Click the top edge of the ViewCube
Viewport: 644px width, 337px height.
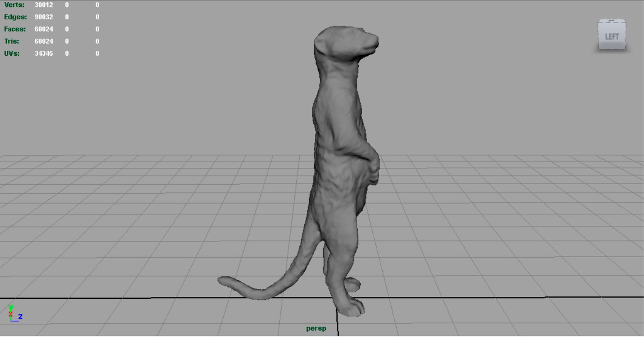(x=612, y=21)
